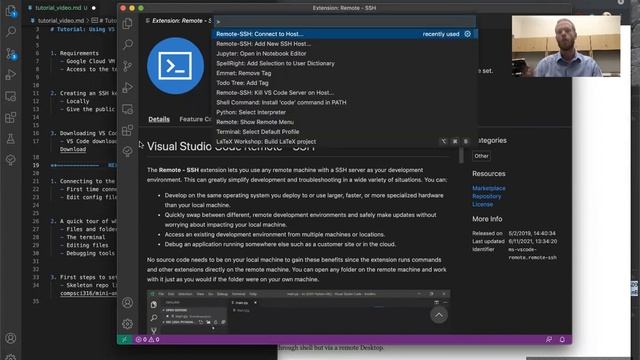Viewport: 640px width, 360px height.
Task: Click the Other category badge
Action: (481, 156)
